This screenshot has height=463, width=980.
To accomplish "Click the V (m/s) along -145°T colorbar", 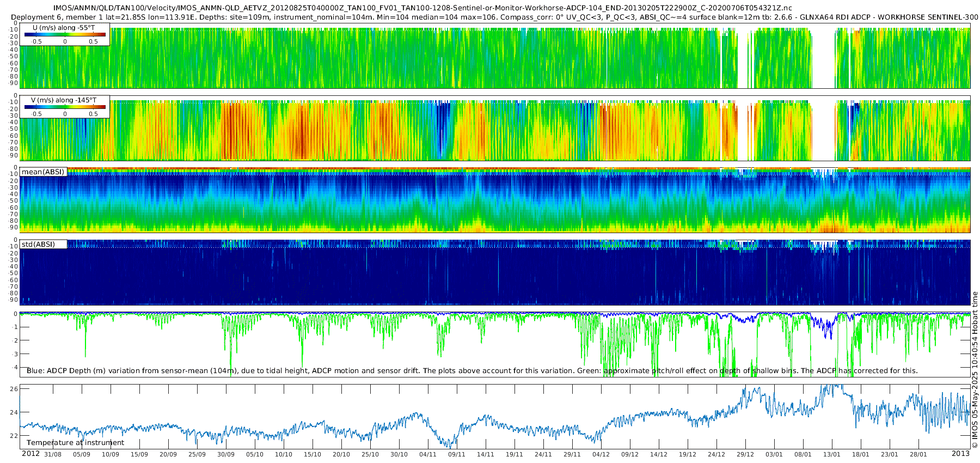I will [65, 107].
